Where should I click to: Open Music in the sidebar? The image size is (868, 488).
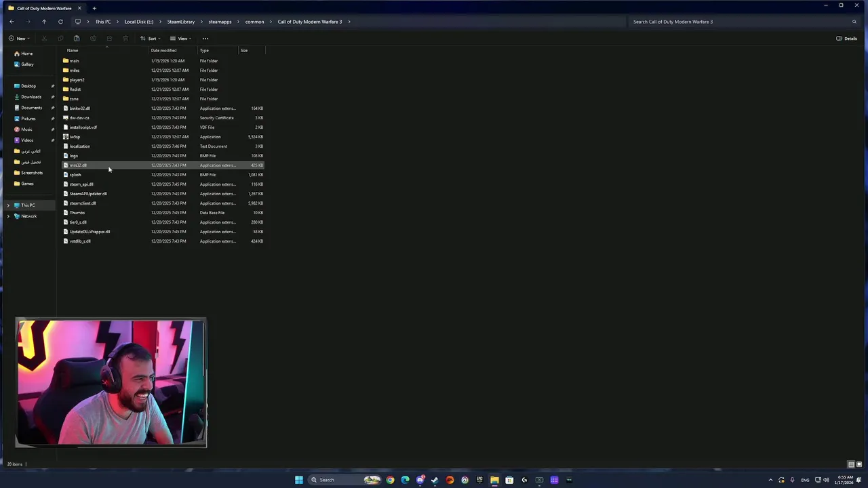(x=23, y=129)
